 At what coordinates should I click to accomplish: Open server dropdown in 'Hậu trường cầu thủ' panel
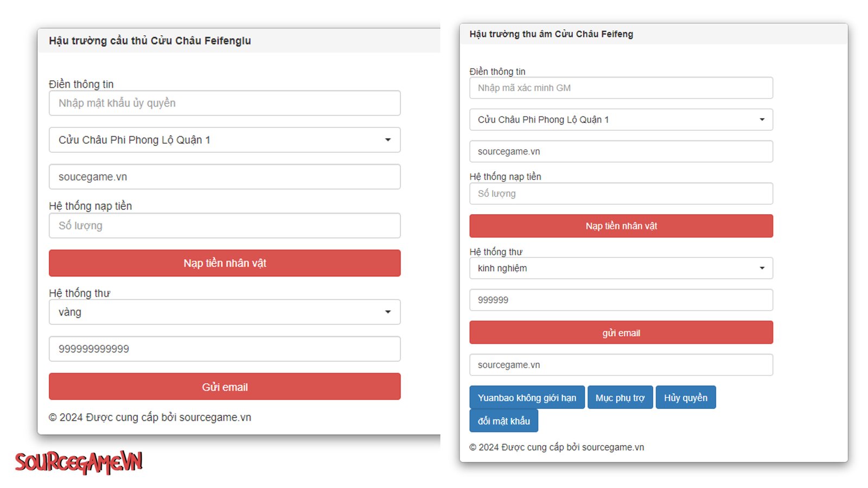tap(225, 140)
